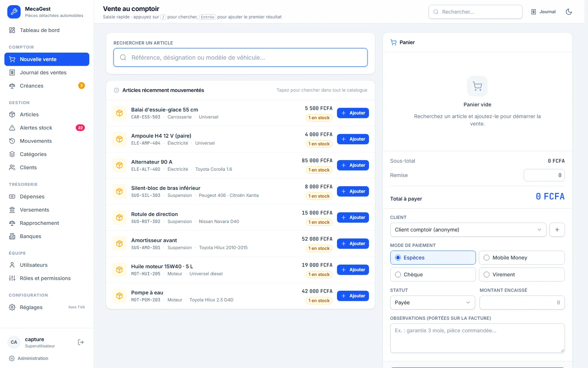Click the 85 000 FCFA price
Viewport: 588px width, 368px height.
317,160
